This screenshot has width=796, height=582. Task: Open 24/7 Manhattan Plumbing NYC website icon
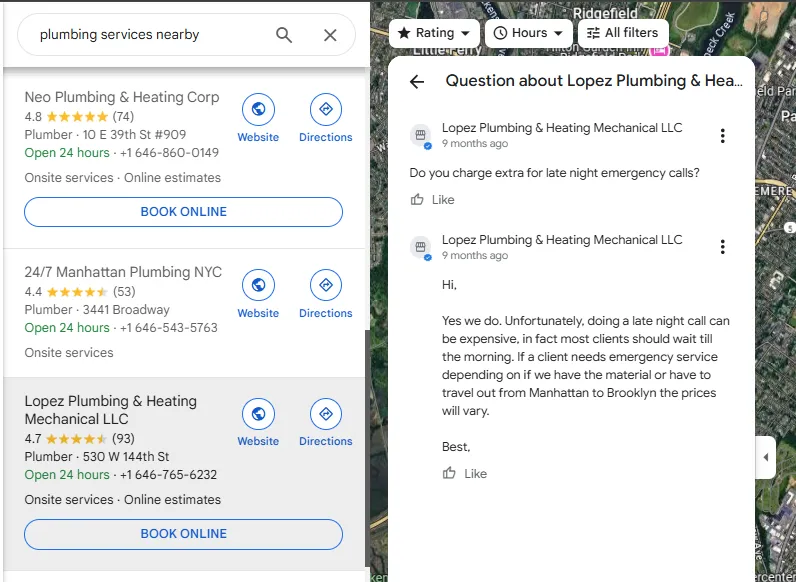click(x=258, y=285)
